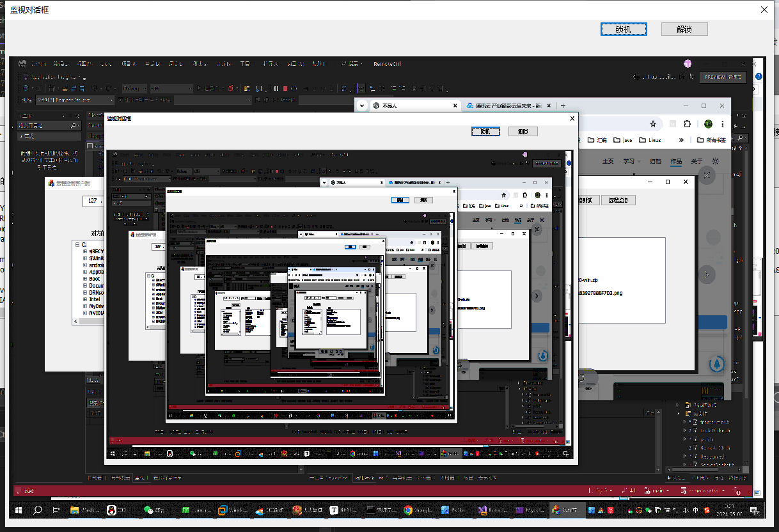The height and width of the screenshot is (532, 779).
Task: Click 锁机 button in the outermost 监视对话框
Action: [x=624, y=29]
